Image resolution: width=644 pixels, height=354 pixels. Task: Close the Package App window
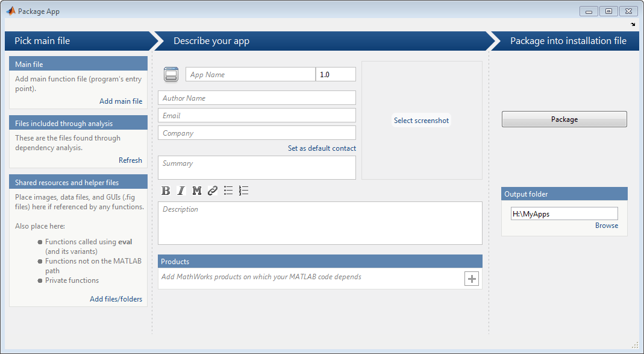(x=628, y=11)
